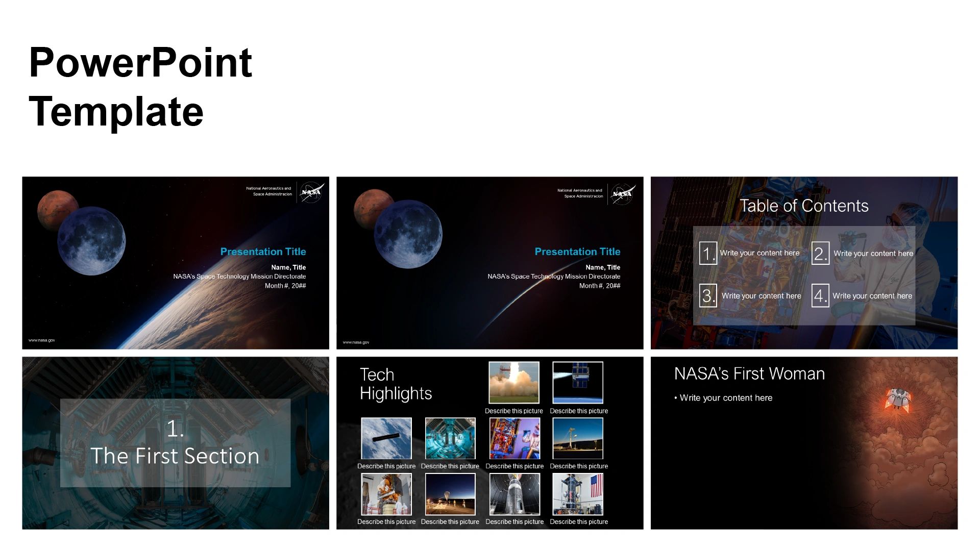Click NASA logo on second title slide
980x551 pixels.
622,194
